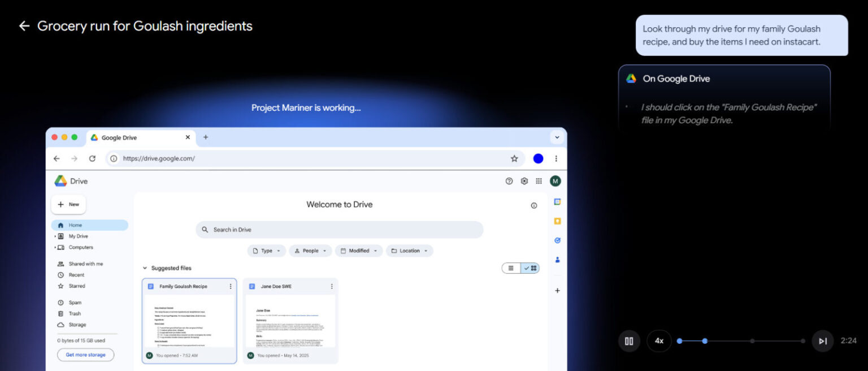This screenshot has width=868, height=371.
Task: Open the Contacts side panel
Action: pyautogui.click(x=557, y=260)
